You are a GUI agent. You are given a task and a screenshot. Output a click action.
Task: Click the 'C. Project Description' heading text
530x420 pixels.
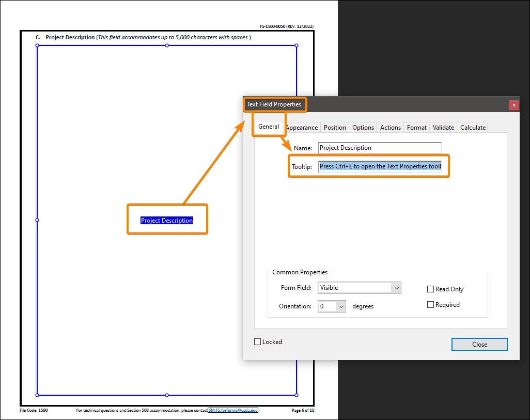tap(65, 37)
